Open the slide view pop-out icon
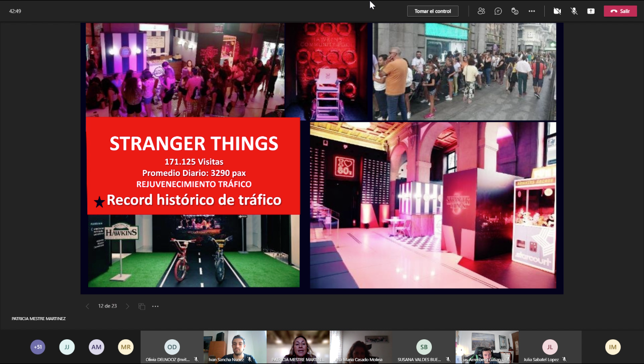This screenshot has width=644, height=364. [142, 306]
